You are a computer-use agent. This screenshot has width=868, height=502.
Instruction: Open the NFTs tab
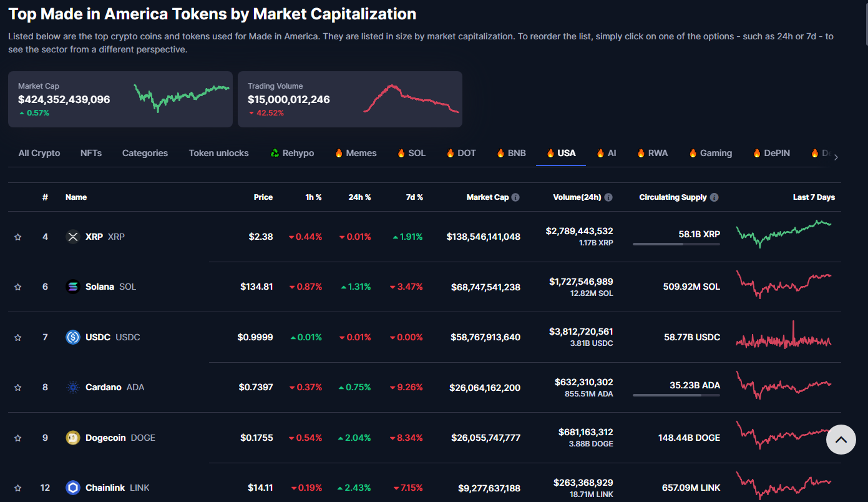[x=91, y=153]
